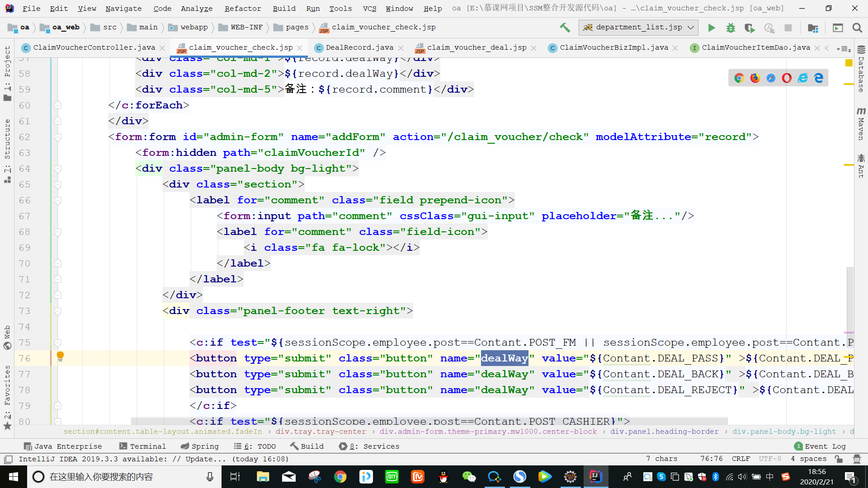Switch to ClaimVoucherController.java tab
The height and width of the screenshot is (488, 868).
pos(94,47)
